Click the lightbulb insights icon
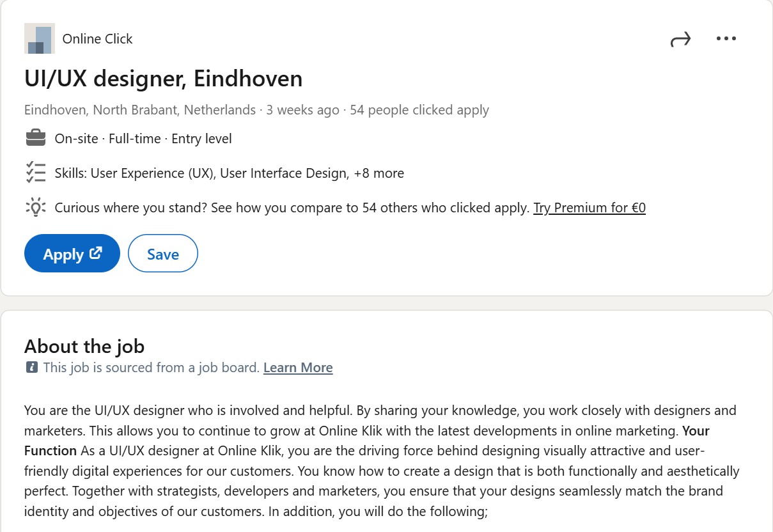This screenshot has width=773, height=532. [36, 207]
